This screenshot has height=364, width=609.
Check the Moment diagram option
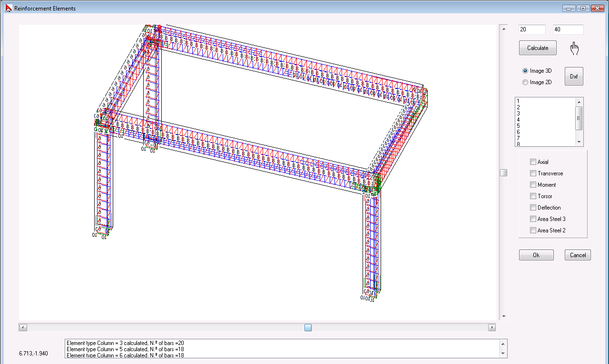point(533,185)
